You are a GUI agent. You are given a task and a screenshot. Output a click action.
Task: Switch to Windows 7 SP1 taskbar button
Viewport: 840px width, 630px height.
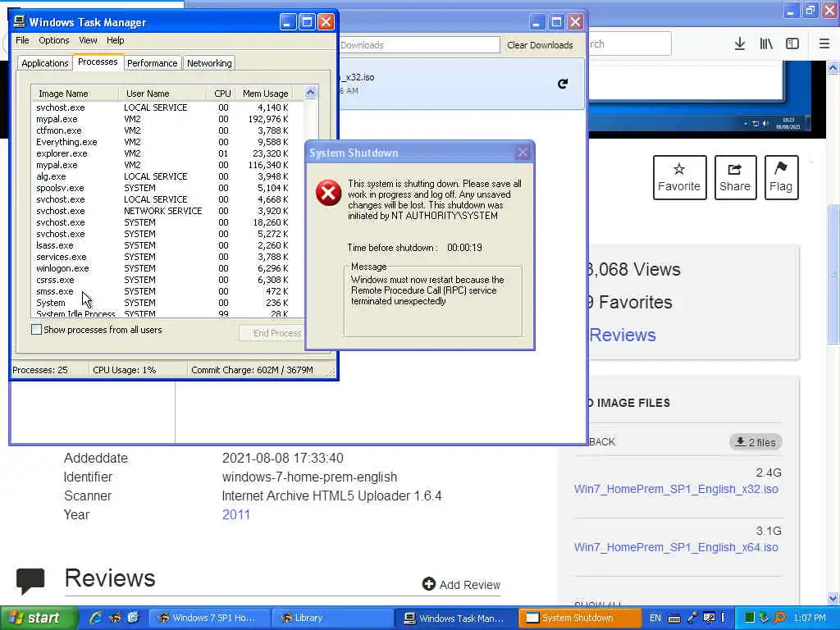[208, 618]
